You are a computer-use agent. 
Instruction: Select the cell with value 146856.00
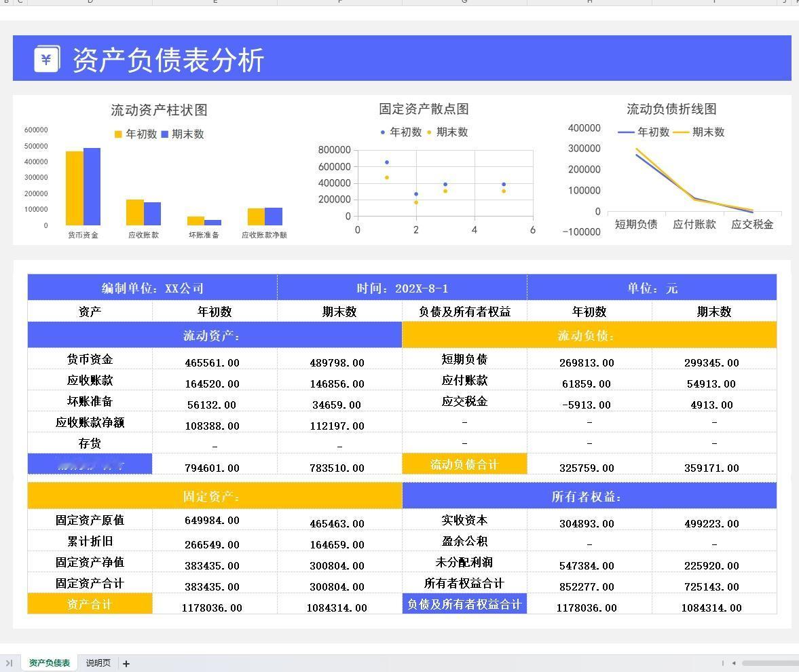pyautogui.click(x=339, y=380)
